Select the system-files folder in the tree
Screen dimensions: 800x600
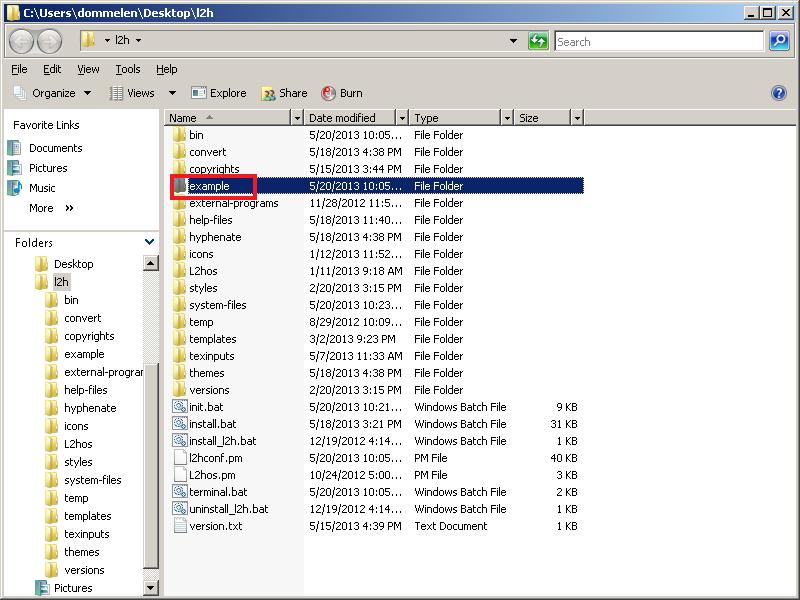92,480
